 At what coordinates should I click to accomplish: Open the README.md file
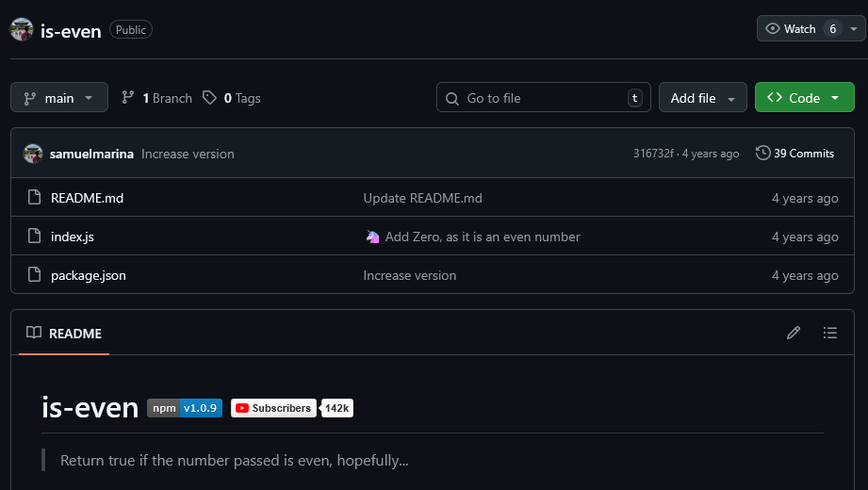tap(87, 198)
